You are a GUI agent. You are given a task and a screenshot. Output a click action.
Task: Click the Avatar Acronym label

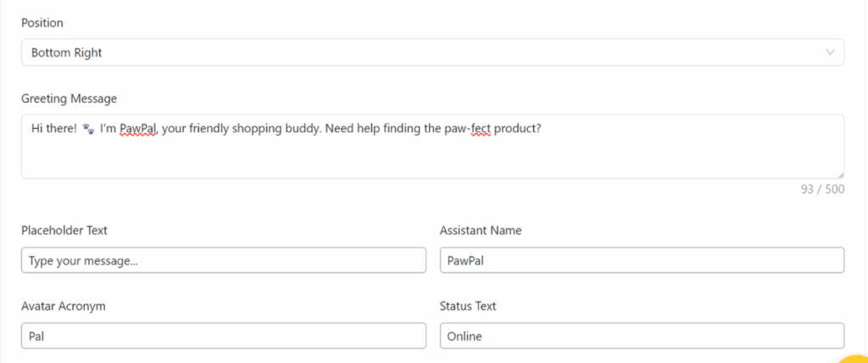pyautogui.click(x=64, y=305)
